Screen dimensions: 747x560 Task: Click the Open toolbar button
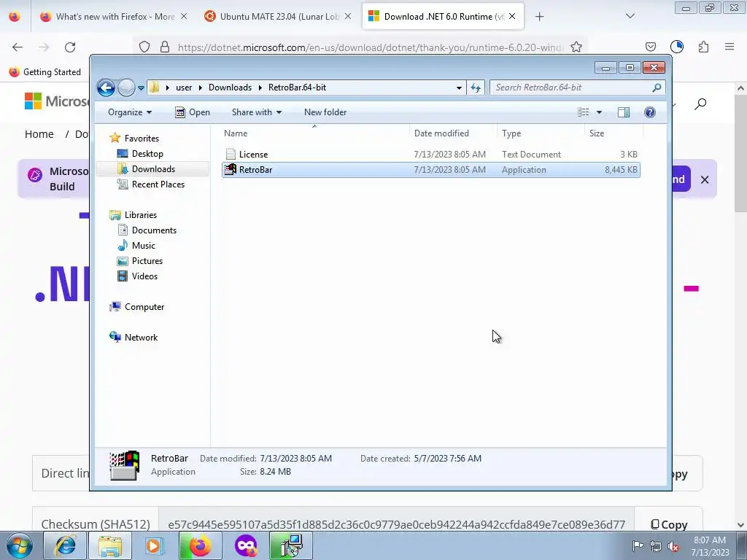tap(193, 112)
